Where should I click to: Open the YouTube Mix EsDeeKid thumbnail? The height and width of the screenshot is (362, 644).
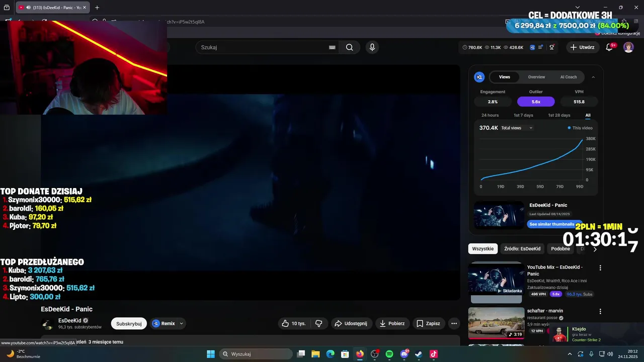click(x=496, y=280)
